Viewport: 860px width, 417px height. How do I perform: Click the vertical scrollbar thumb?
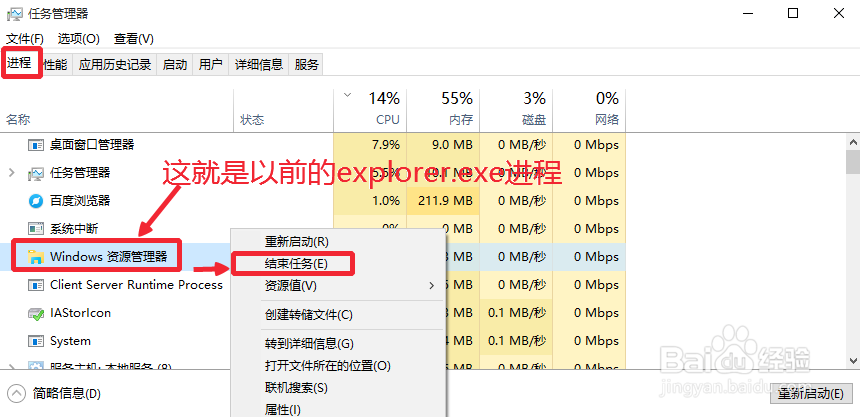pos(853,162)
